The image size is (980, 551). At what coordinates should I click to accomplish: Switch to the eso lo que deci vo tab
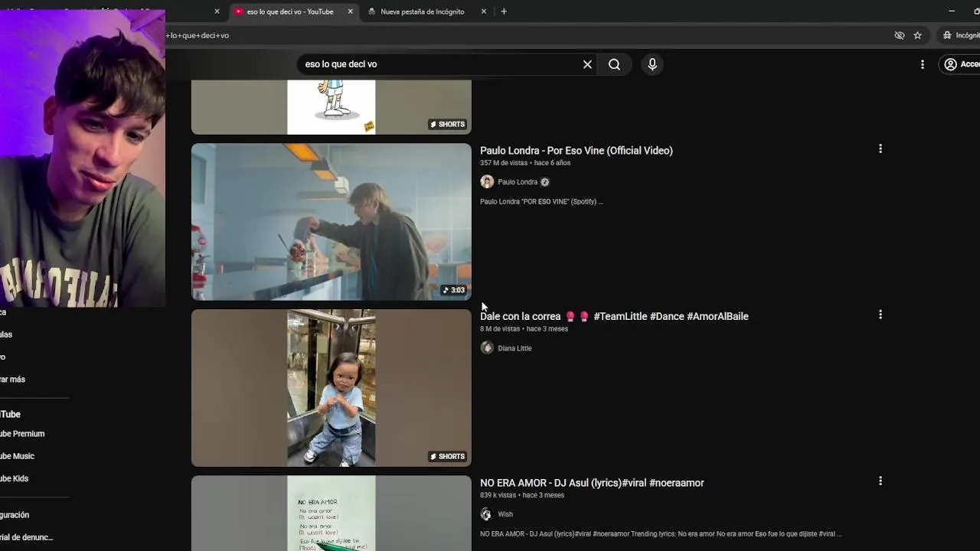coord(289,11)
